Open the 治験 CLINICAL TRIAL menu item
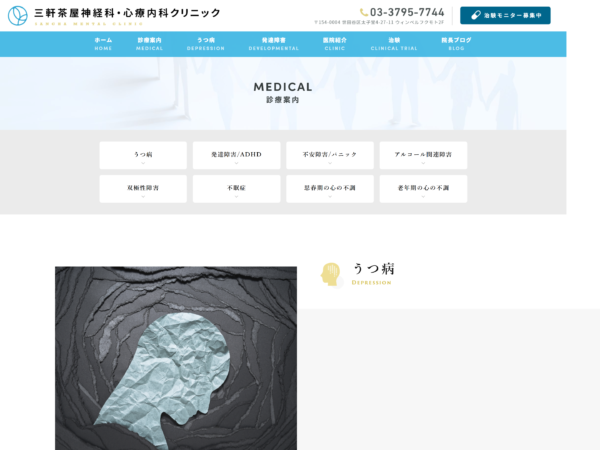The image size is (600, 450). (394, 44)
